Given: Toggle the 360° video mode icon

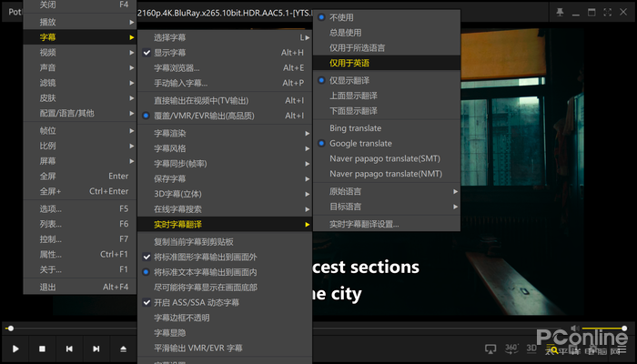Looking at the screenshot, I should pos(511,349).
